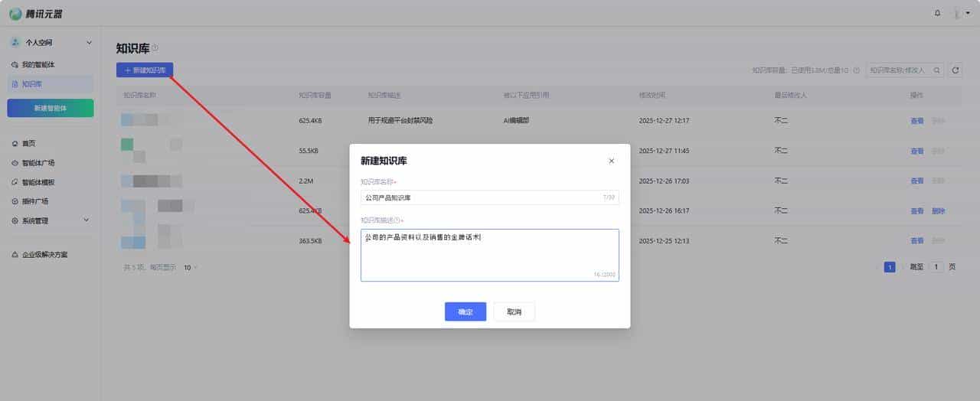Click the help icon beside 知识库 title

[x=155, y=48]
